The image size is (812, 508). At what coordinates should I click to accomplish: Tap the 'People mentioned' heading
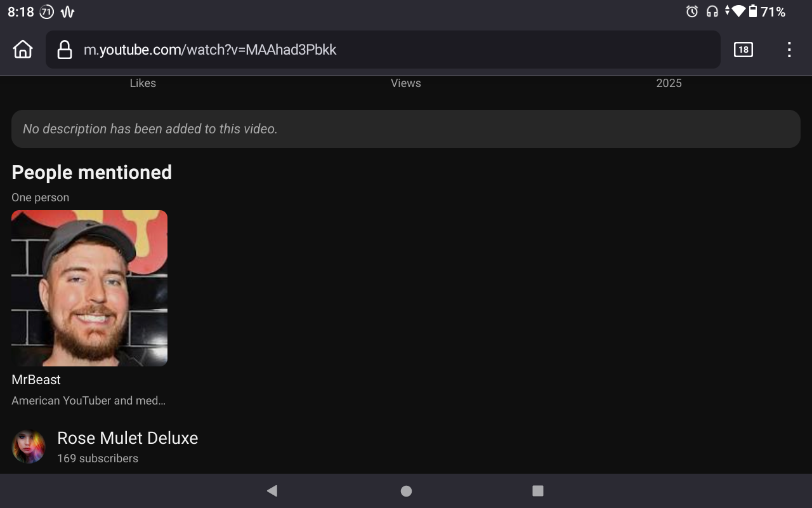point(92,173)
